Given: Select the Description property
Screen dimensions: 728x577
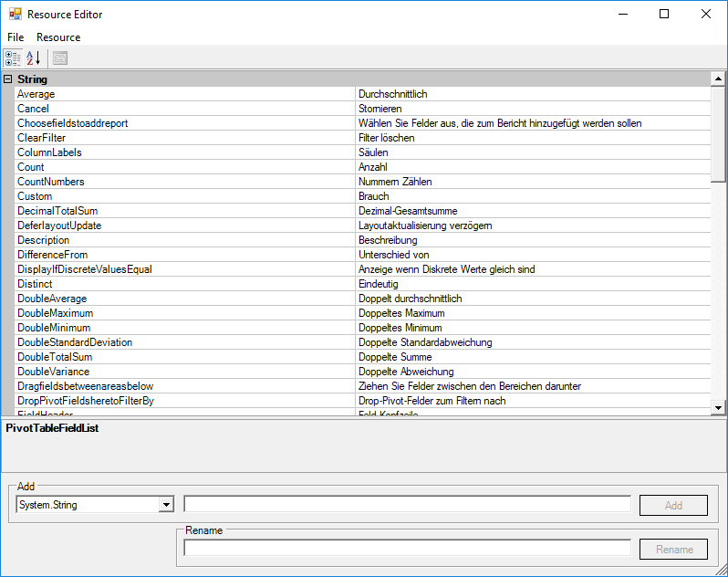Looking at the screenshot, I should point(185,240).
